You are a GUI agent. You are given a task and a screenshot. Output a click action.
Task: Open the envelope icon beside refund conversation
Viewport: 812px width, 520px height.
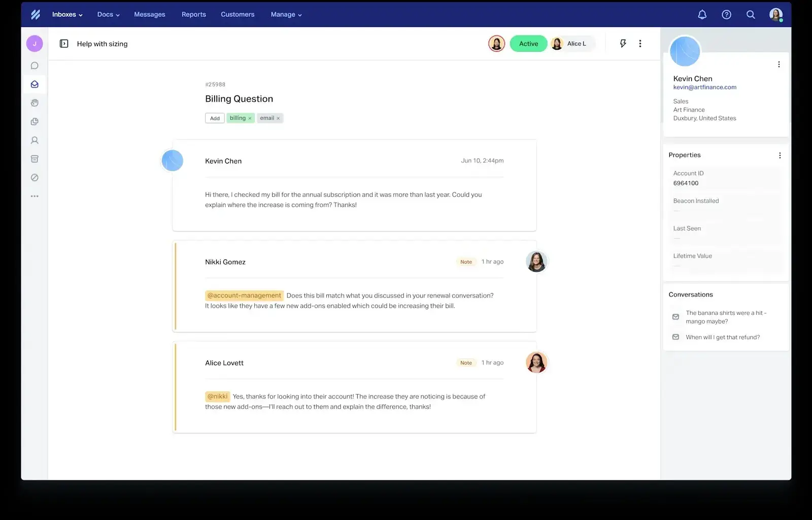(x=675, y=337)
